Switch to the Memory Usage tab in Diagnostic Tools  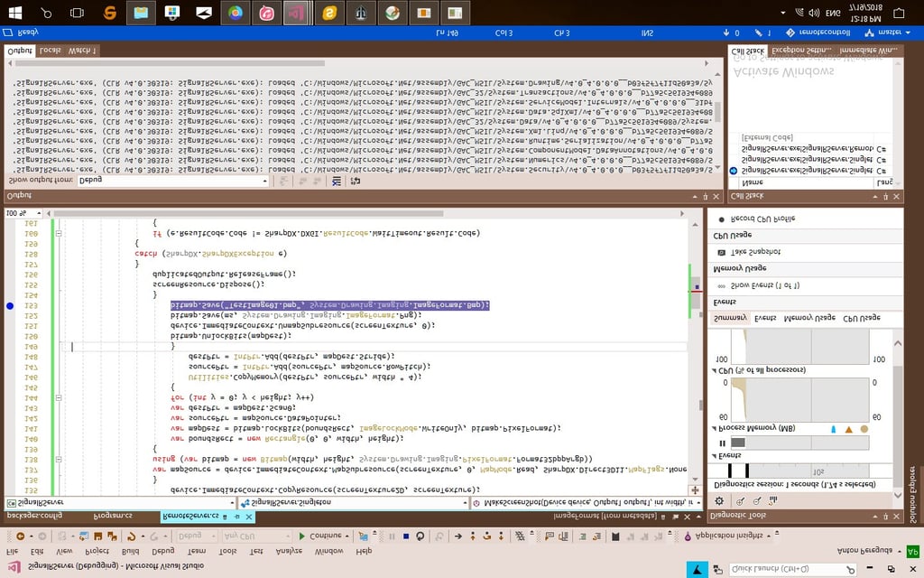(809, 318)
